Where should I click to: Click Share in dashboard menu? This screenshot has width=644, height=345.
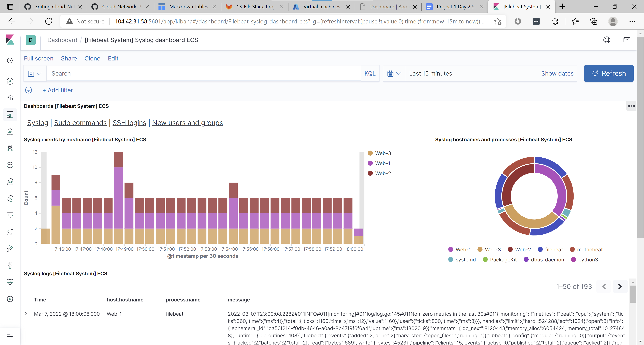click(x=69, y=58)
